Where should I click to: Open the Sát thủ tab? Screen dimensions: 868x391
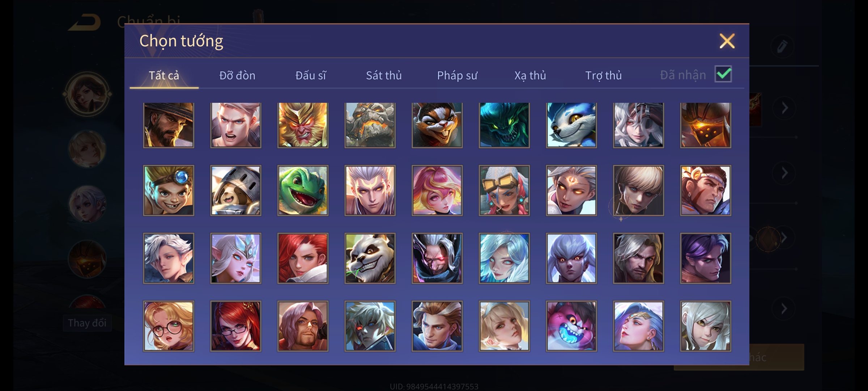384,75
